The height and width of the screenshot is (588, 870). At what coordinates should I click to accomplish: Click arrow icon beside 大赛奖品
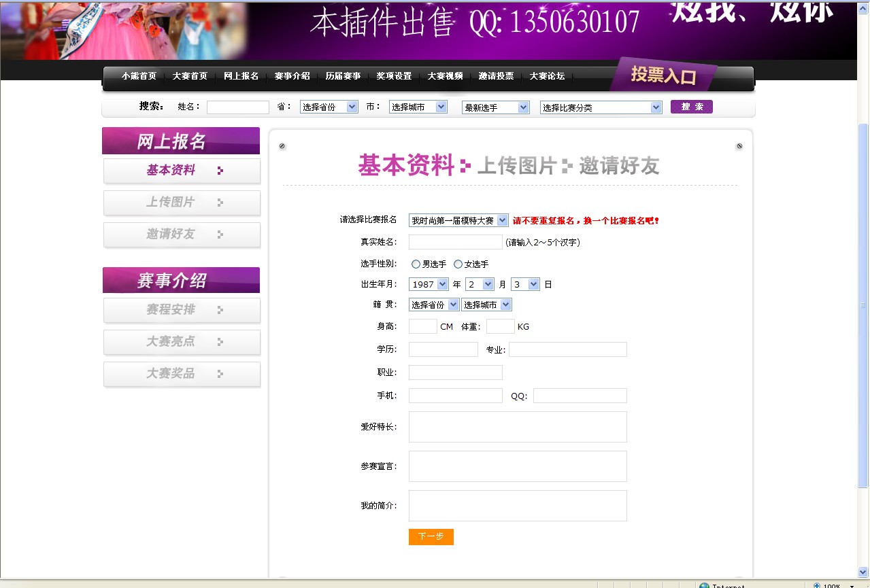point(220,374)
